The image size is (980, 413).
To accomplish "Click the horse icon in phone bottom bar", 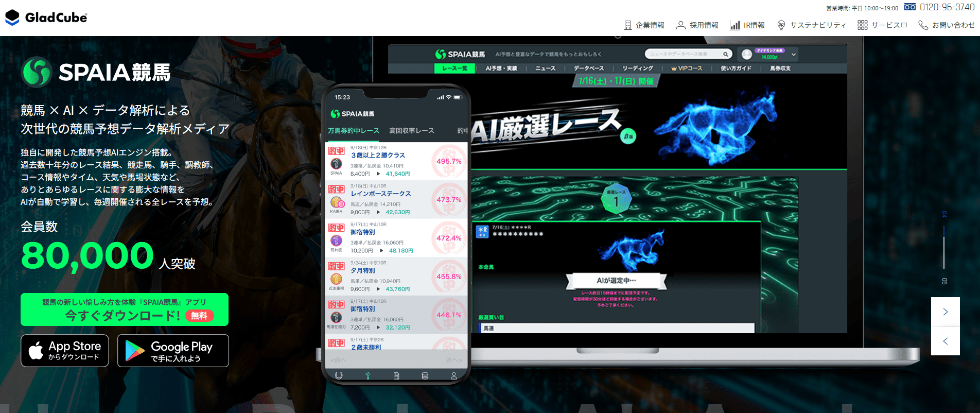I will (367, 375).
